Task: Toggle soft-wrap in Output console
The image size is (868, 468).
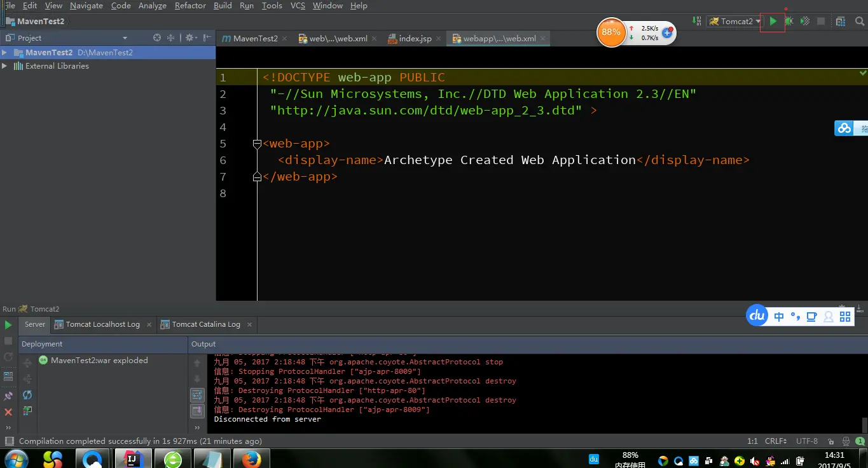Action: pyautogui.click(x=197, y=395)
